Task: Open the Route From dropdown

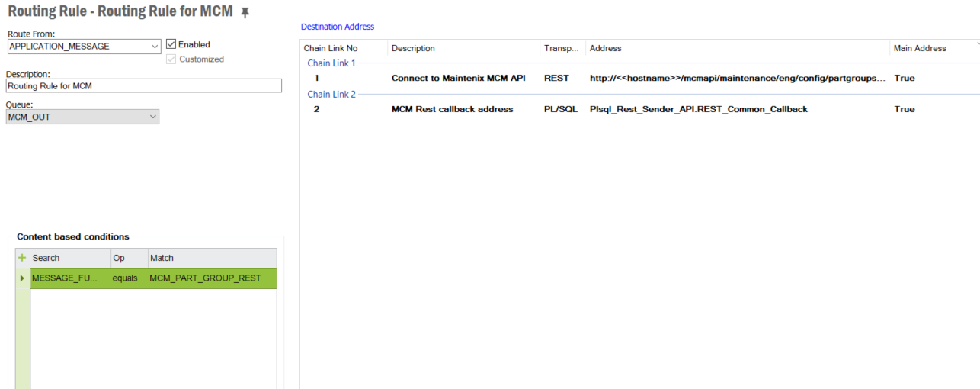Action: pos(155,47)
